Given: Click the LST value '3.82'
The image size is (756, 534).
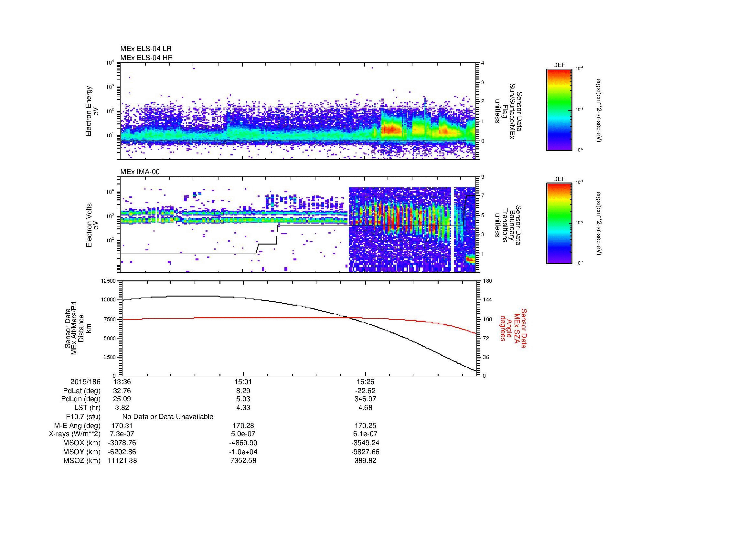Looking at the screenshot, I should tap(122, 408).
